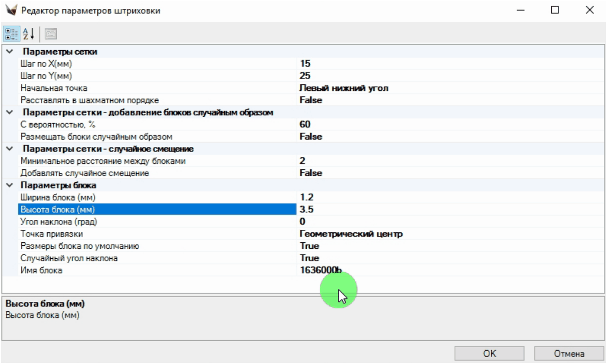Select the Угол наклона (град) property row
The image size is (607, 364).
(149, 221)
